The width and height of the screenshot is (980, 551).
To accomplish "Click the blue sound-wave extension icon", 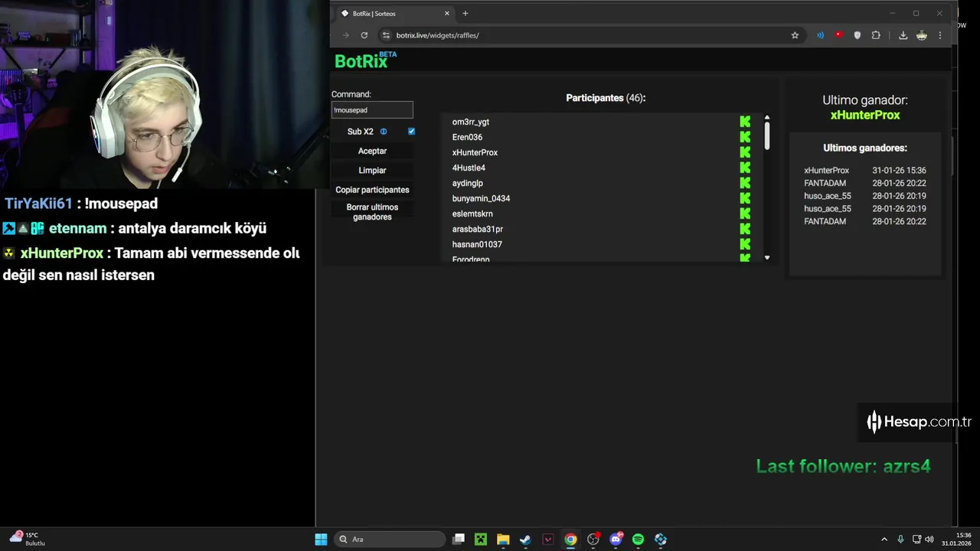I will pos(820,35).
